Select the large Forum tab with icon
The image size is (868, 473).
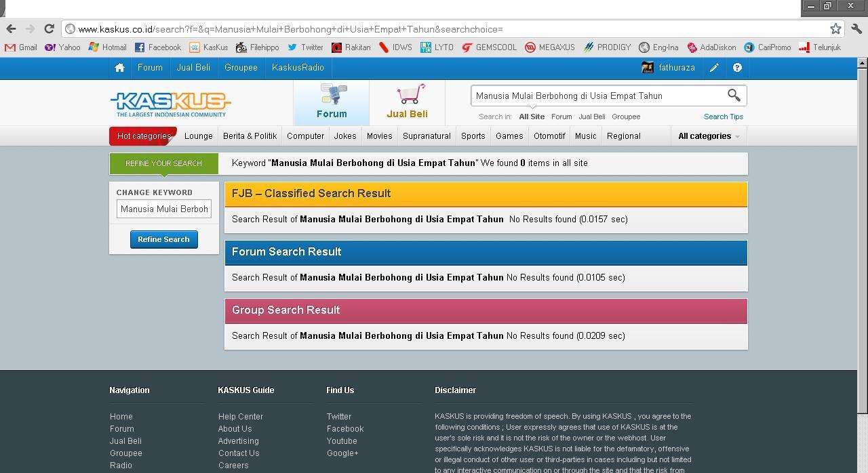click(332, 102)
